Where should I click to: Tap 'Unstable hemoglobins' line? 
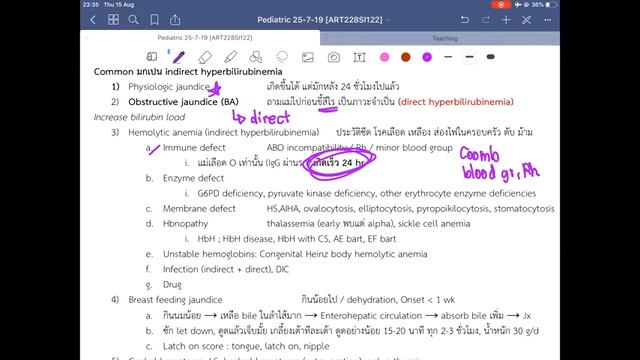295,254
